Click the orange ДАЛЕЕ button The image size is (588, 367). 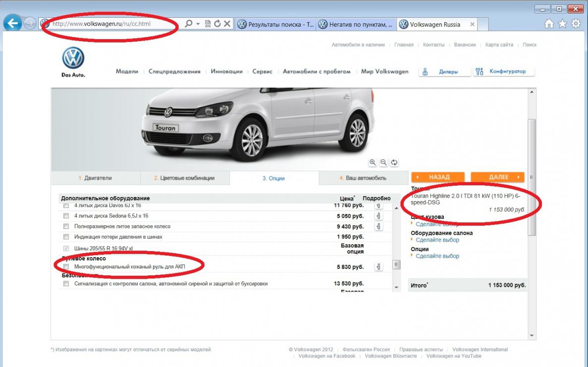click(498, 177)
